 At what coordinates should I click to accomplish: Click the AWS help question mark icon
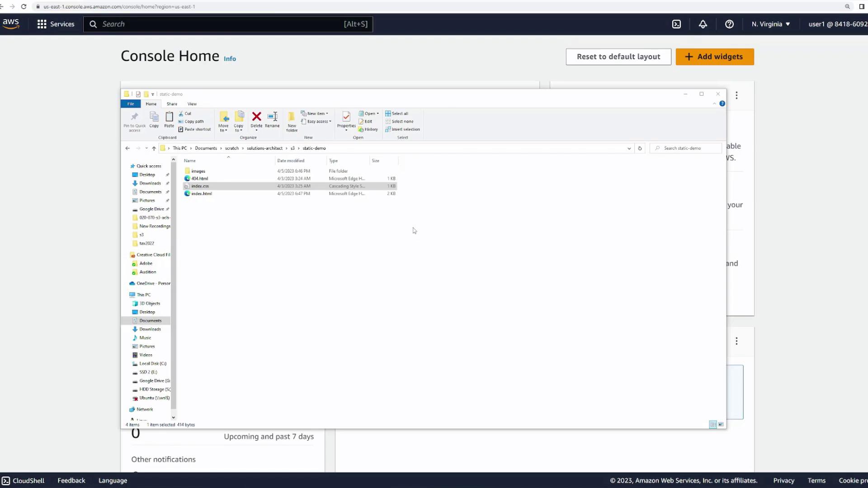[x=729, y=24]
